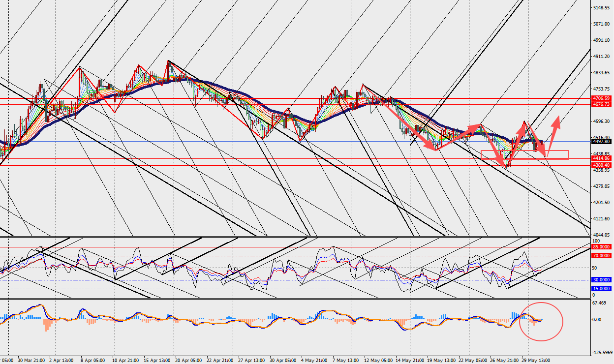Click the 4596.30 price axis label
Screen dimensions: 614x364
click(602, 121)
